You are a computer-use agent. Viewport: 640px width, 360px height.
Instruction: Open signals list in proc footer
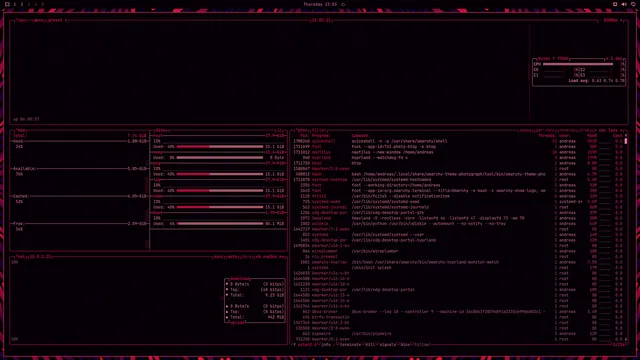pos(388,345)
